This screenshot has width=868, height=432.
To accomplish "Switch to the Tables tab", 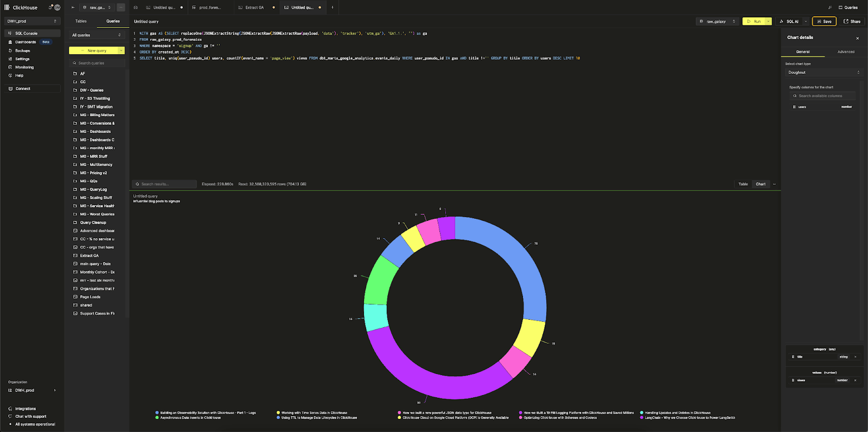I will point(81,21).
